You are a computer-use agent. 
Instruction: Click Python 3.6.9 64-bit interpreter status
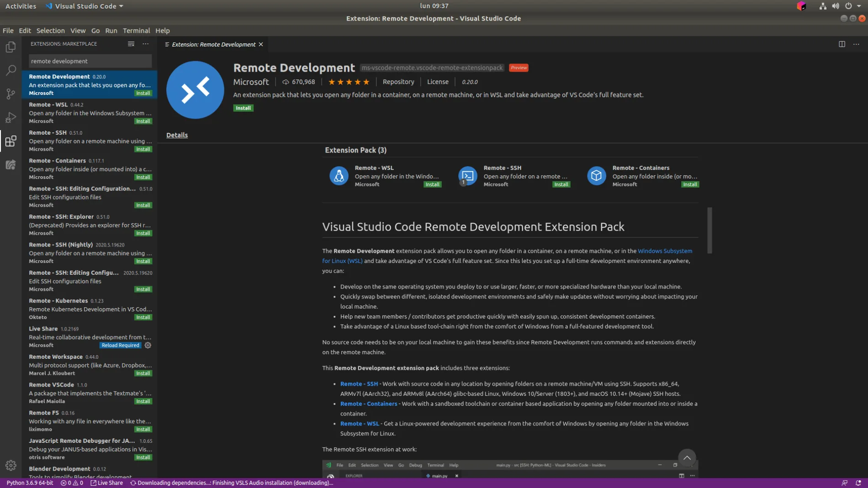[x=30, y=483]
